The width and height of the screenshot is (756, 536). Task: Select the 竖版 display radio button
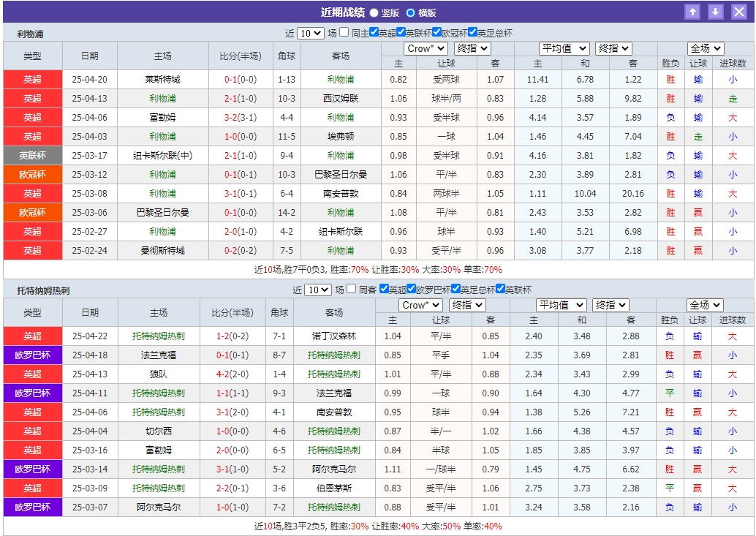tap(374, 12)
